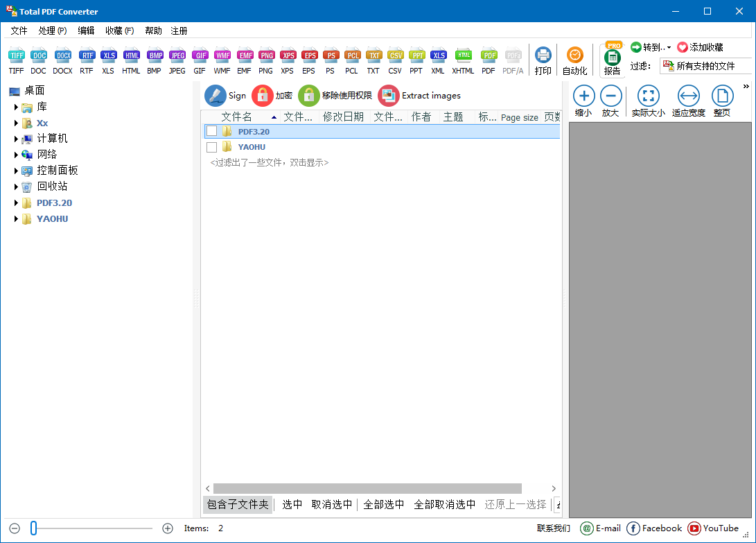Open the Print (打印) tool
This screenshot has width=756, height=543.
click(x=543, y=56)
